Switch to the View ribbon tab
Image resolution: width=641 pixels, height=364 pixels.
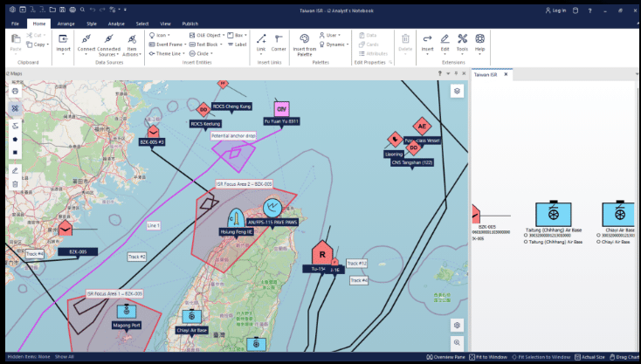click(165, 24)
